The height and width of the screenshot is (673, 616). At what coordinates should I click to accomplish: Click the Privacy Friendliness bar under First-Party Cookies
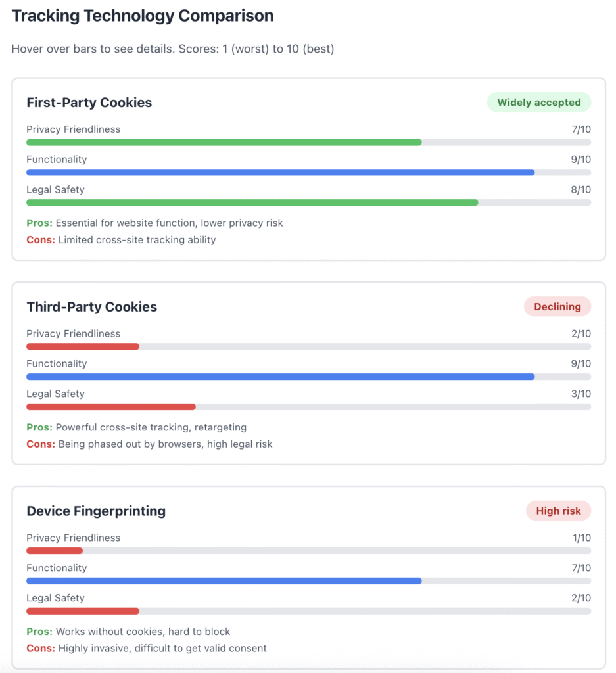pyautogui.click(x=224, y=142)
